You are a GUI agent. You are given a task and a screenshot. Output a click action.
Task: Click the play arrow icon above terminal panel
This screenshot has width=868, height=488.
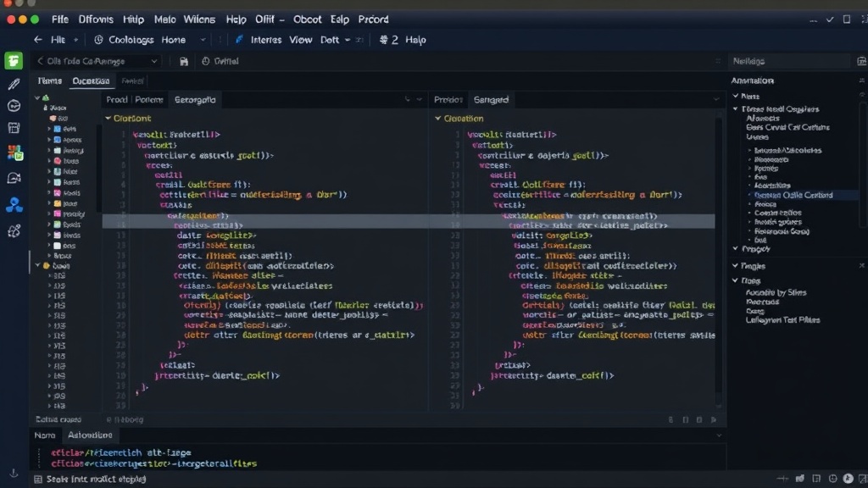pyautogui.click(x=714, y=420)
